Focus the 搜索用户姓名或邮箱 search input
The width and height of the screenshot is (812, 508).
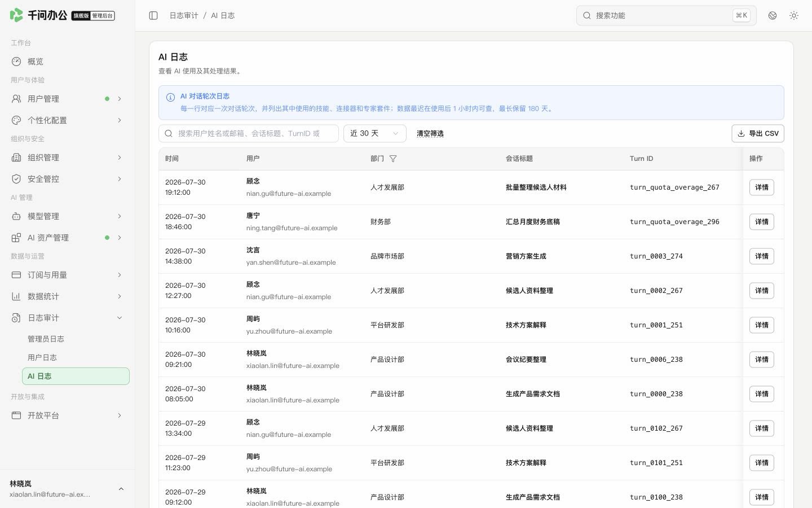(x=249, y=134)
